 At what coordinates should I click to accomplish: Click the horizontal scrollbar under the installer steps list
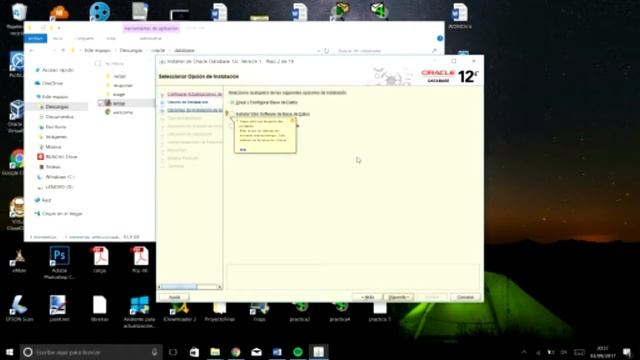190,287
